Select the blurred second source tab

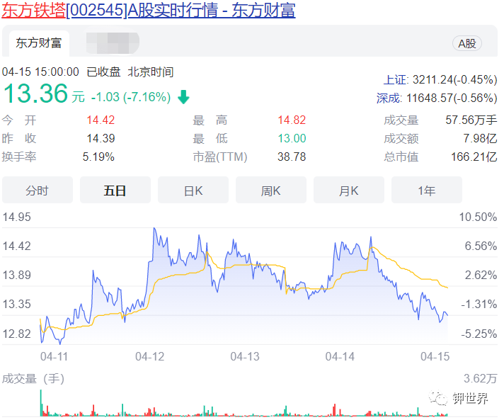click(x=113, y=42)
